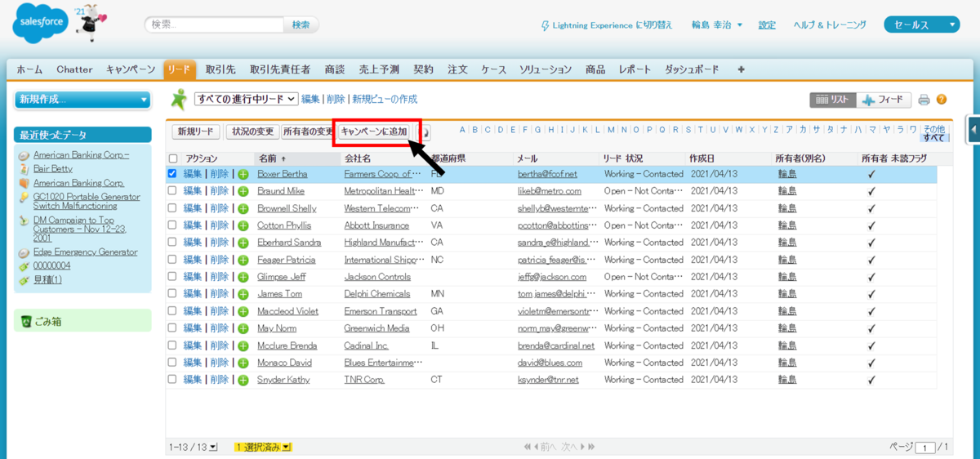Image resolution: width=980 pixels, height=459 pixels.
Task: Uncheck the Boxer Bertha row checkbox
Action: pos(173,174)
